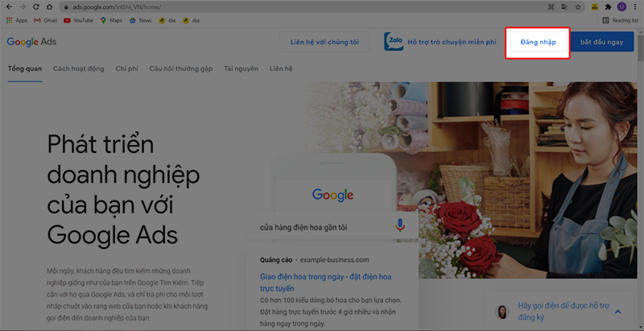Open the user profile avatar in toolbar

[x=621, y=6]
